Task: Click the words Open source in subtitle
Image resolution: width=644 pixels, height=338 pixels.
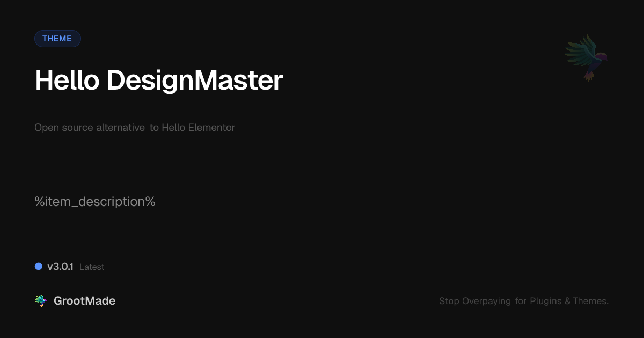Action: [x=64, y=128]
